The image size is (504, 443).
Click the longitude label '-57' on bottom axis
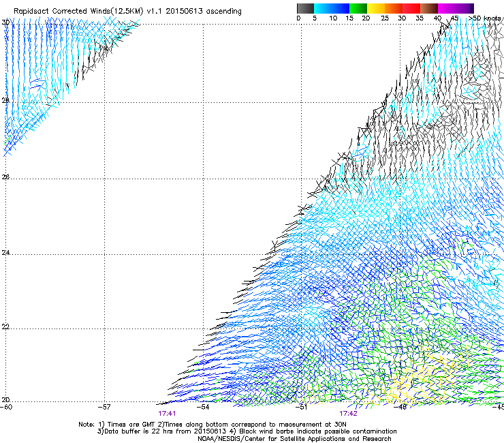pyautogui.click(x=104, y=407)
